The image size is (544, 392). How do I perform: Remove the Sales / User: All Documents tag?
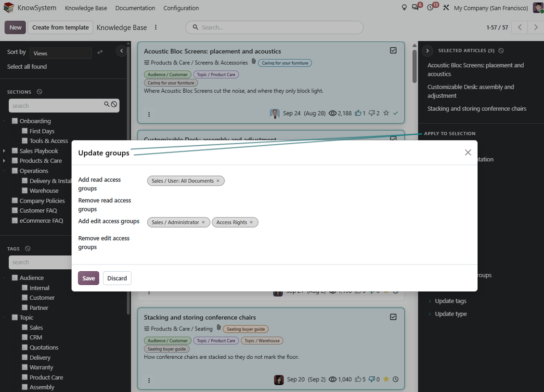coord(218,180)
